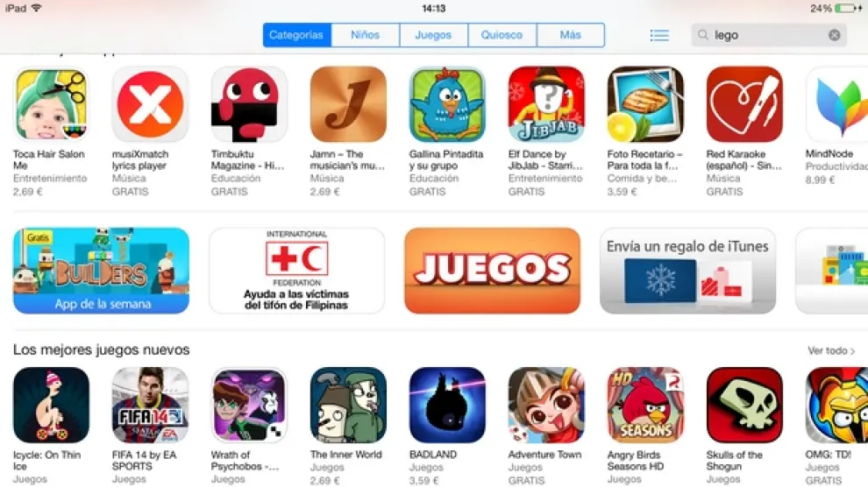
Task: Switch to the Niños tab
Action: point(366,35)
